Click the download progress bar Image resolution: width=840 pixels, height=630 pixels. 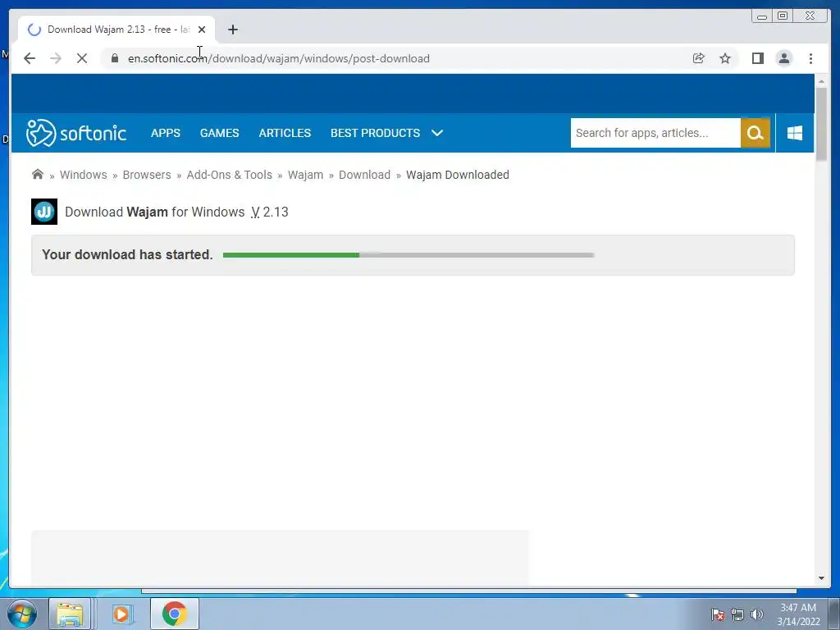(x=409, y=255)
